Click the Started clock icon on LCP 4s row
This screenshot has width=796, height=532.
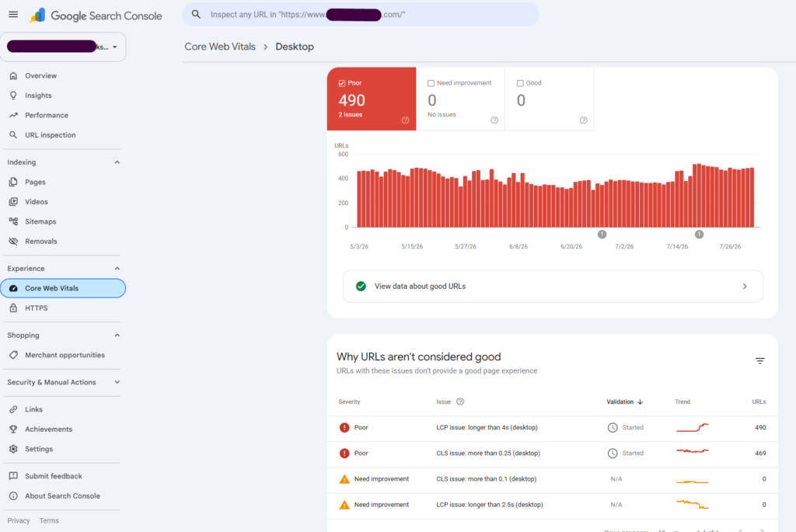613,427
